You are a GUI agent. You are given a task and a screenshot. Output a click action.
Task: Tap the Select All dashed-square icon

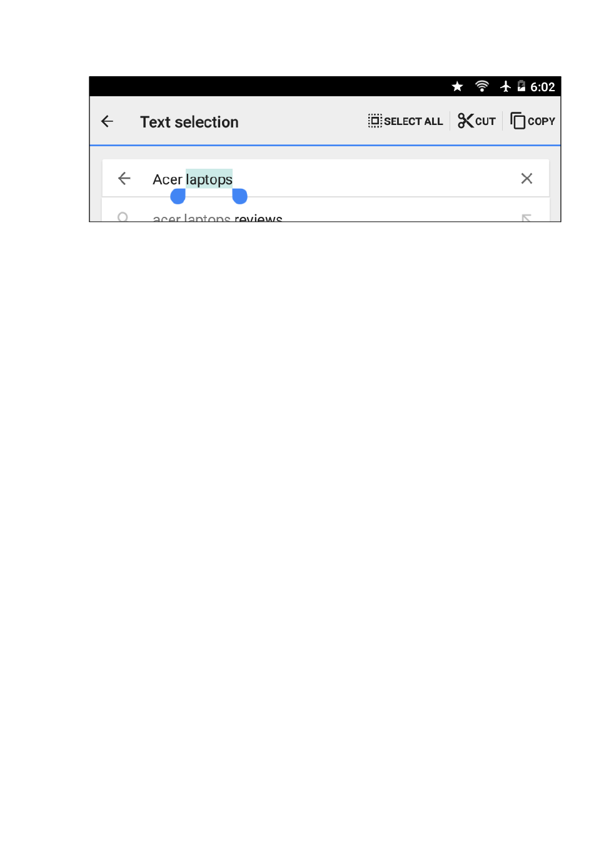pos(375,121)
